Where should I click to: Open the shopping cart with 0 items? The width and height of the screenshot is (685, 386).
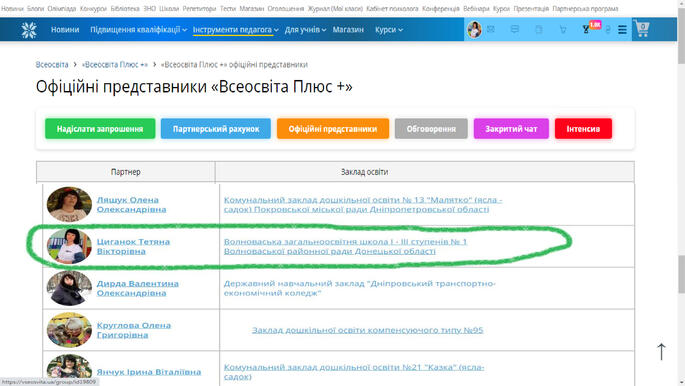(x=642, y=29)
